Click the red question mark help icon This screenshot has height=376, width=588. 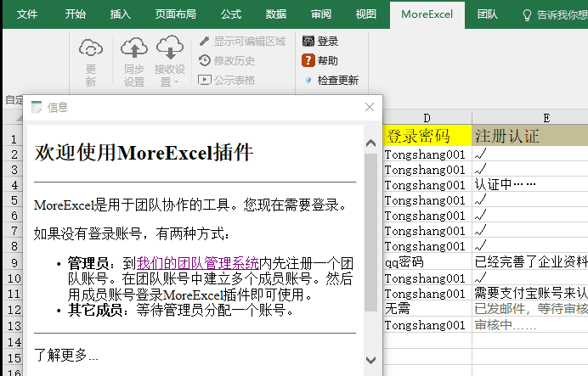(308, 60)
